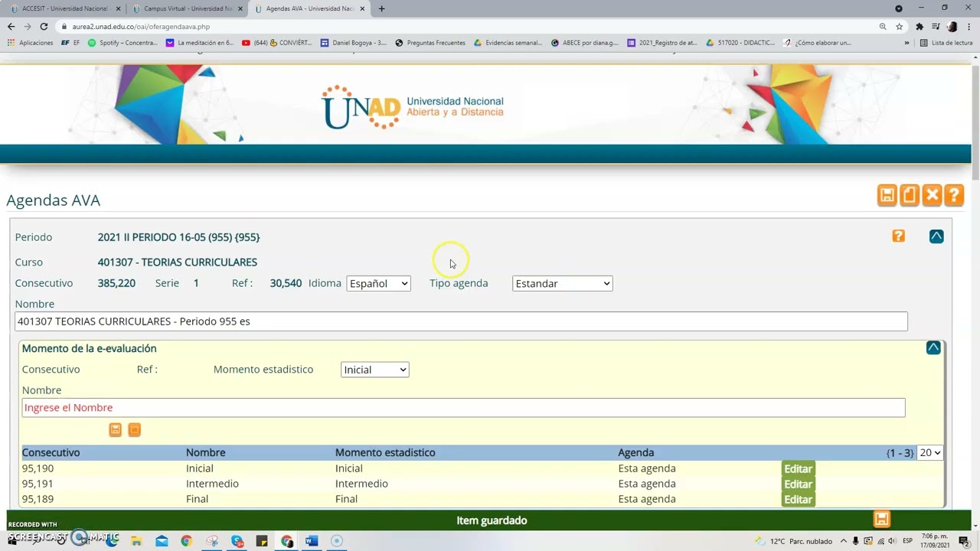
Task: Click consecutivo value 95,189 in the table
Action: click(38, 499)
